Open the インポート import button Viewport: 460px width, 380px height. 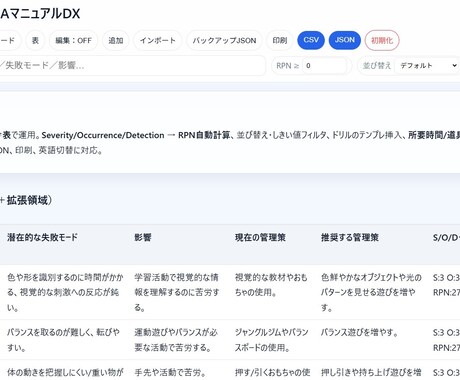coord(158,40)
